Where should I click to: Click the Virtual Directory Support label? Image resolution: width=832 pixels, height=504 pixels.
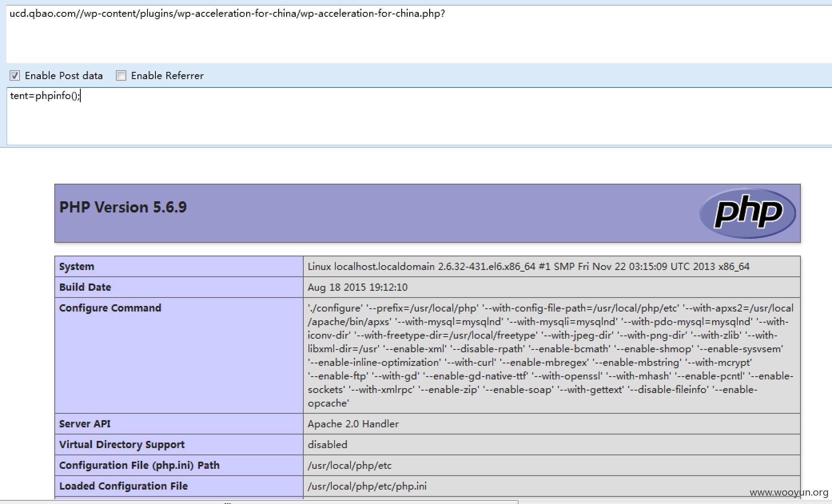[122, 444]
